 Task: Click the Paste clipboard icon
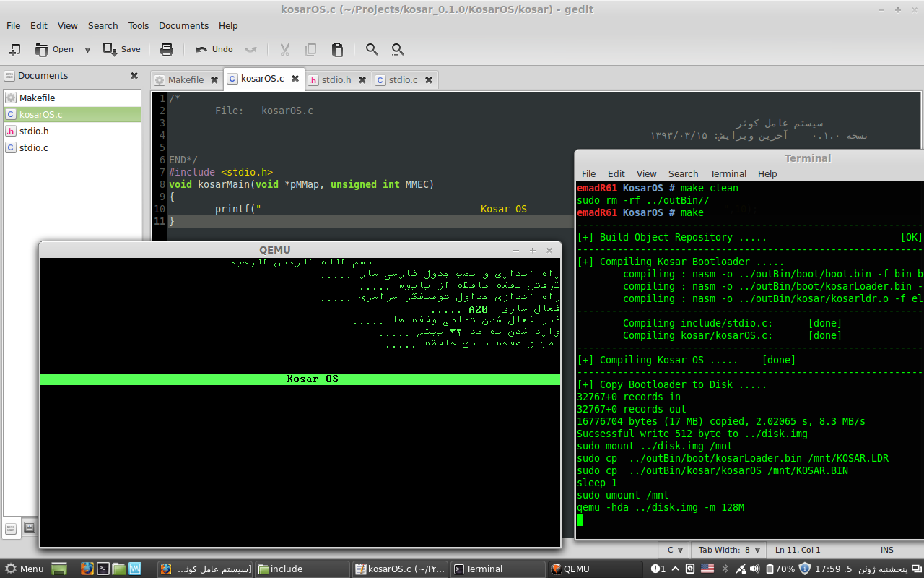pyautogui.click(x=337, y=50)
